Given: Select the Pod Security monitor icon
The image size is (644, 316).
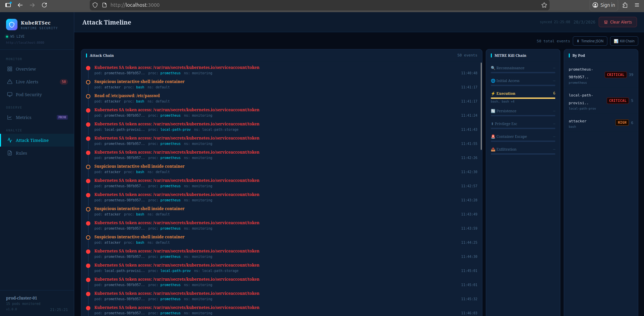Looking at the screenshot, I should point(10,94).
